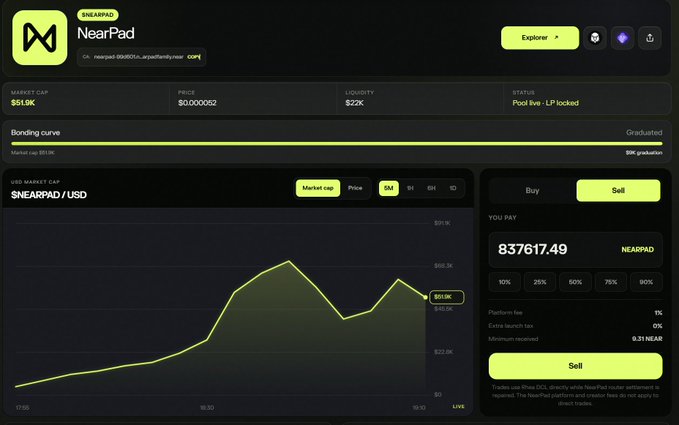Screen dimensions: 679x425
Task: Select the 6H chart timeframe
Action: (x=431, y=188)
